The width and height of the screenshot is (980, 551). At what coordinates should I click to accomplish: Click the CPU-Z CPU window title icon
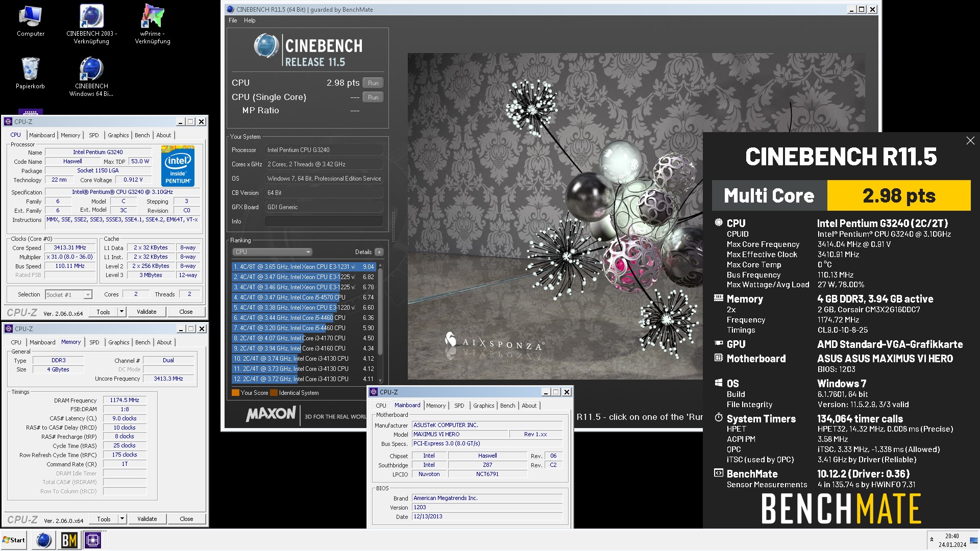[8, 121]
